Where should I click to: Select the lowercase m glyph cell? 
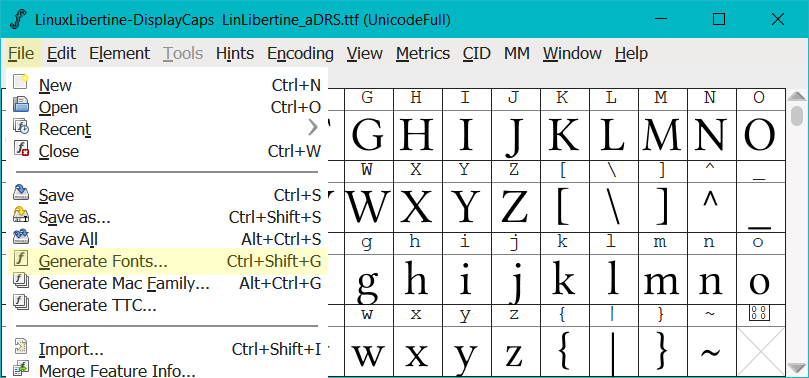tap(662, 279)
